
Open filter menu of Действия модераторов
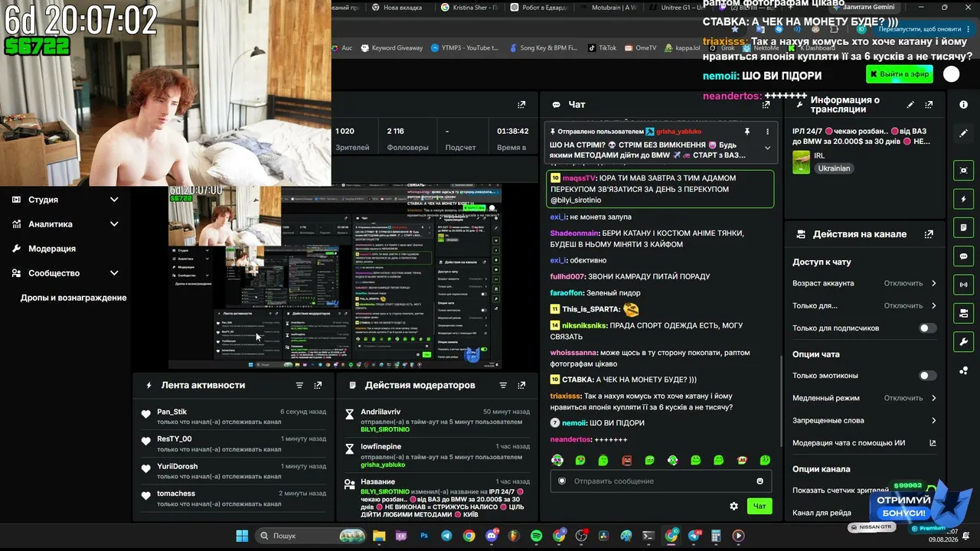[503, 386]
